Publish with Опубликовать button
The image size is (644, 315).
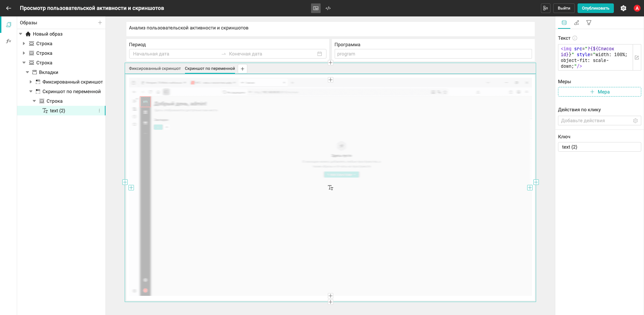click(x=595, y=8)
